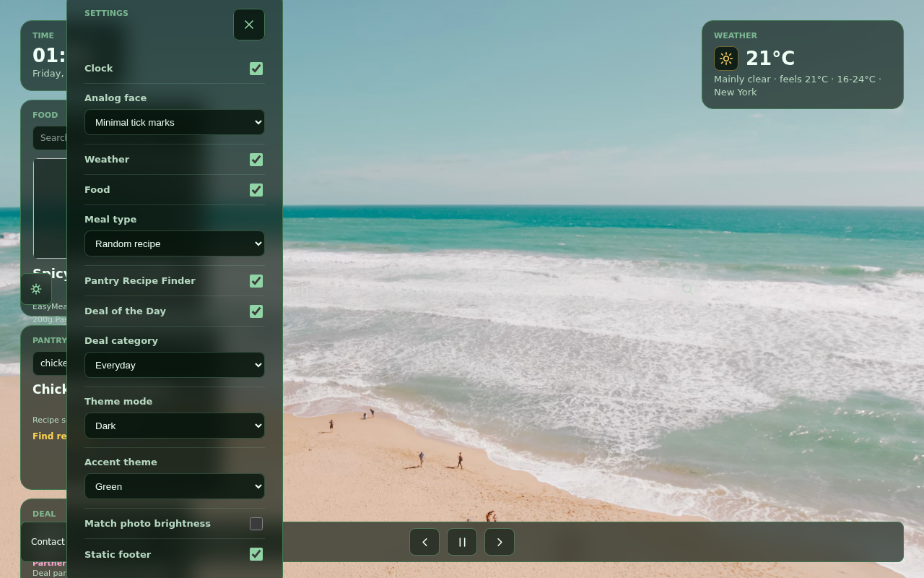Disable Deal of the Day checkbox
The height and width of the screenshot is (578, 924).
tap(256, 311)
